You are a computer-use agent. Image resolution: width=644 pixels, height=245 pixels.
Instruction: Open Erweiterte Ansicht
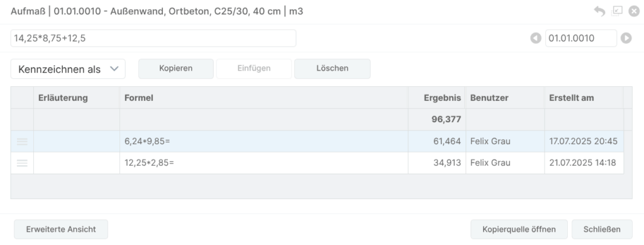point(61,229)
